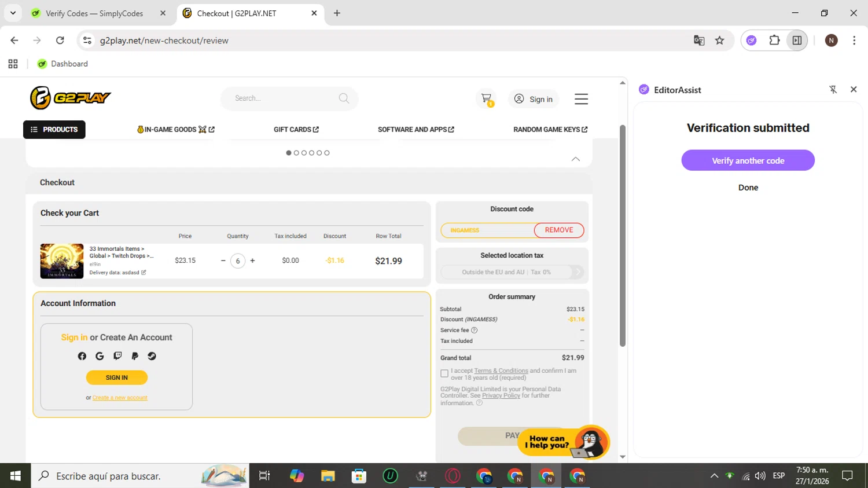This screenshot has width=868, height=488.
Task: Open IN-GAME GOODS menu item
Action: pos(175,130)
